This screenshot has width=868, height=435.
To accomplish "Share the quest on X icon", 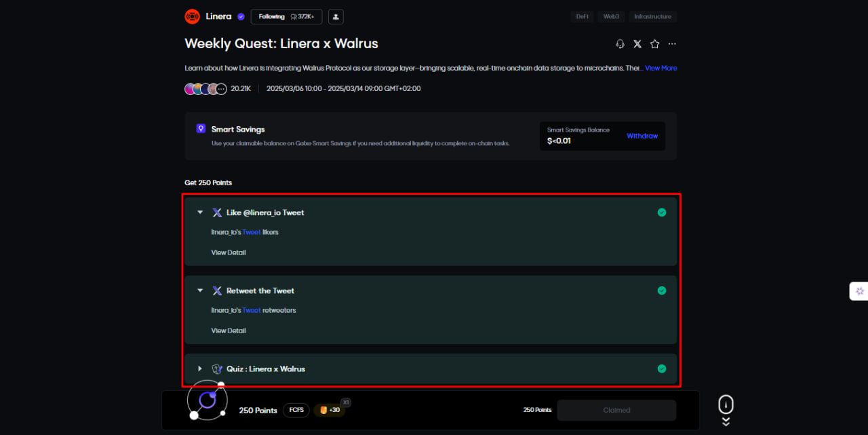I will (x=637, y=43).
